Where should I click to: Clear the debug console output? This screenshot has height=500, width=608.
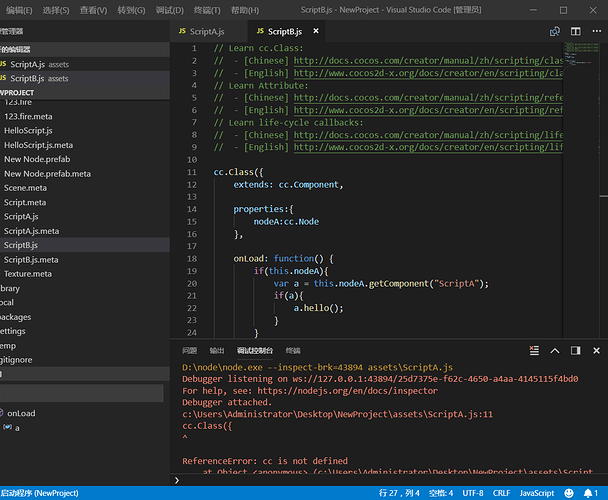point(536,351)
